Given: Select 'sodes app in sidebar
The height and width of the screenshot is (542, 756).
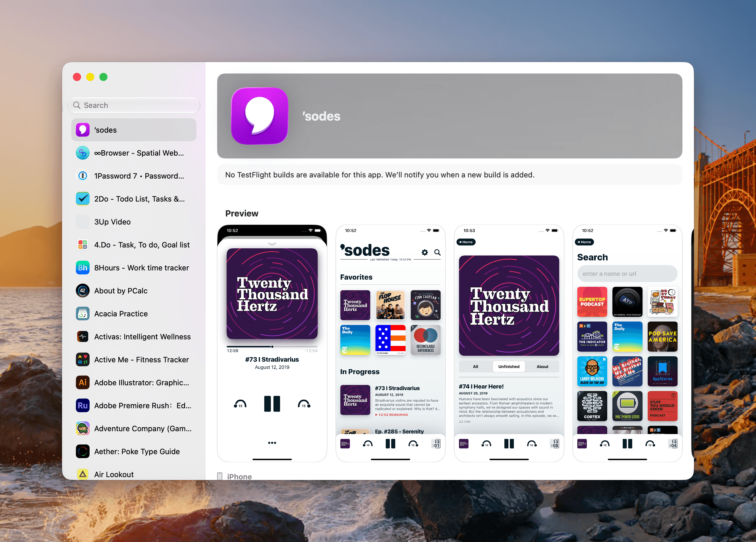Looking at the screenshot, I should [x=134, y=130].
